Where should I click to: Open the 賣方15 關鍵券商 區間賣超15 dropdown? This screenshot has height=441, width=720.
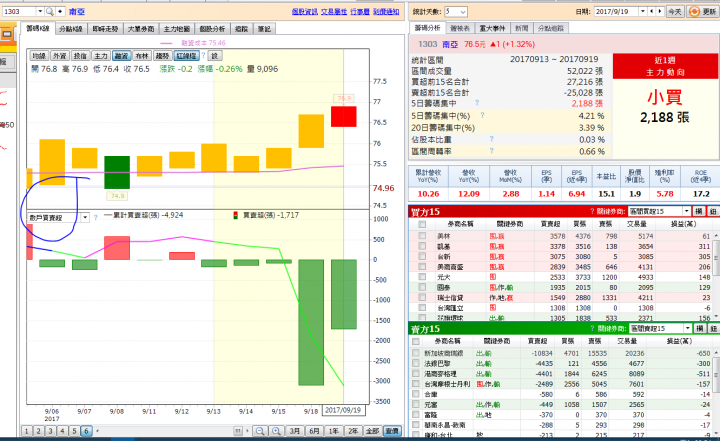pyautogui.click(x=687, y=328)
